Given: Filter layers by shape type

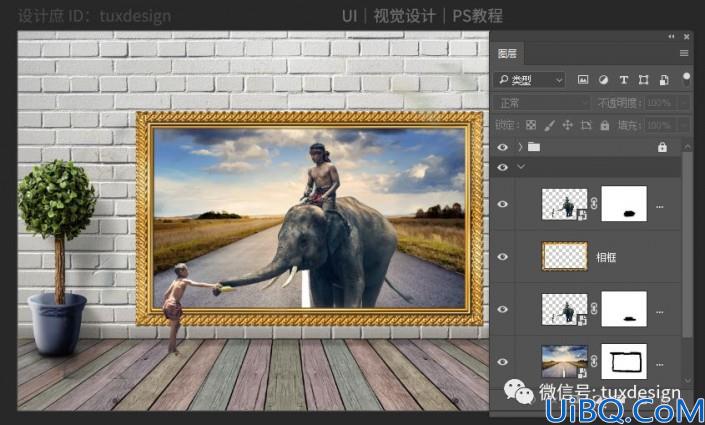Looking at the screenshot, I should pos(643,80).
